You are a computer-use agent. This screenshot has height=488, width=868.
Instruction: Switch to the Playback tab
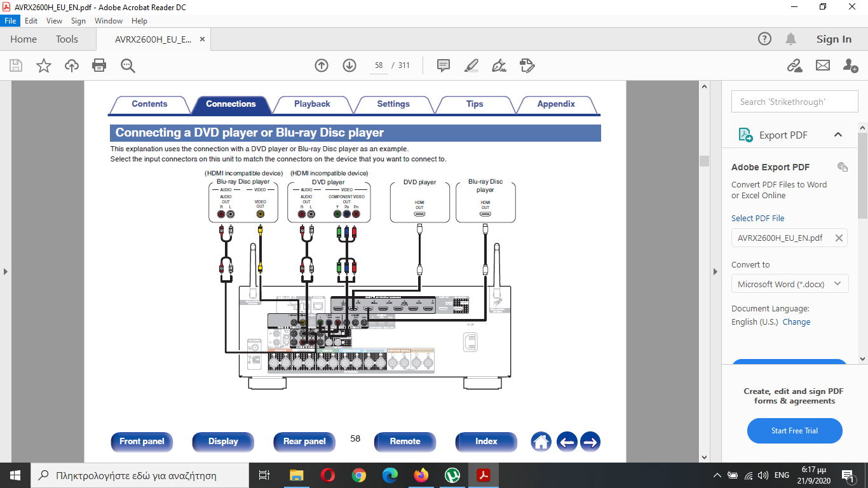pyautogui.click(x=312, y=104)
